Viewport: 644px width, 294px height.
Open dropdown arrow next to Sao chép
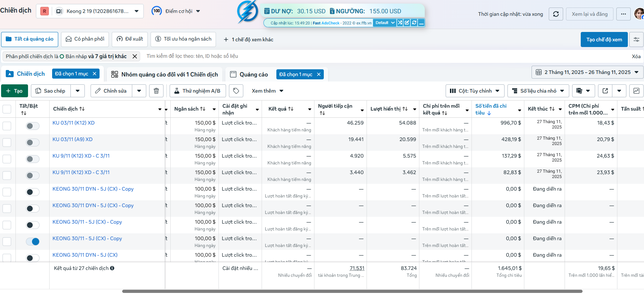point(78,91)
